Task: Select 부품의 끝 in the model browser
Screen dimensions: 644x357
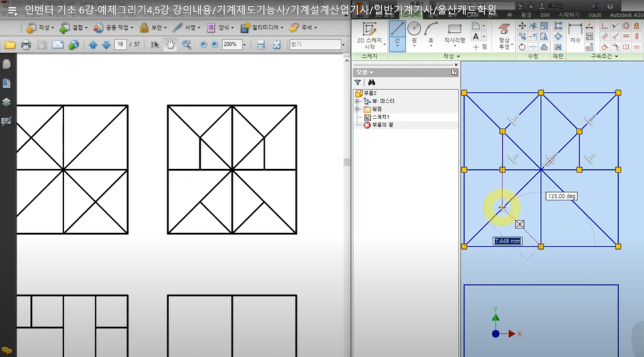Action: (378, 125)
